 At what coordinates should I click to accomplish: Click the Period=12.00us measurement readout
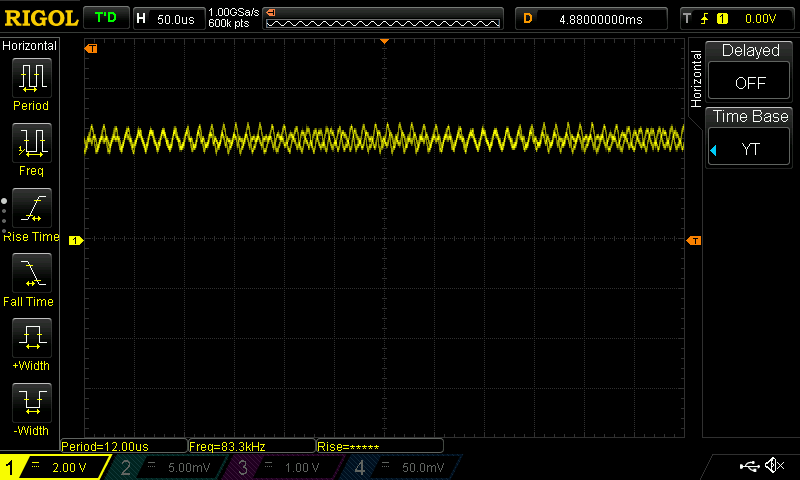pos(123,446)
